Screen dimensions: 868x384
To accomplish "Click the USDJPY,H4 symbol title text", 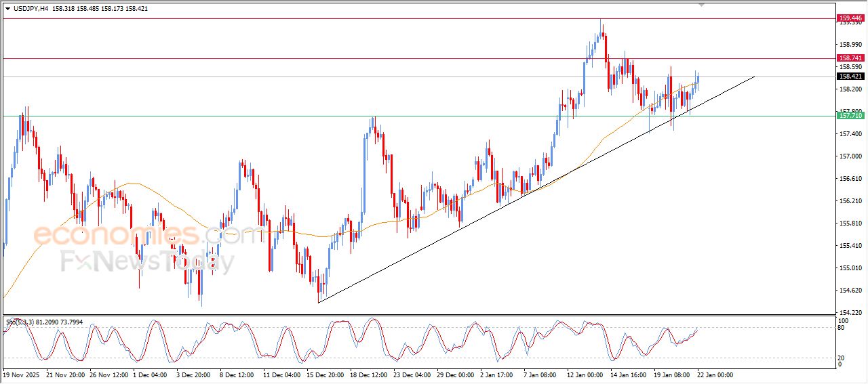I will point(31,9).
